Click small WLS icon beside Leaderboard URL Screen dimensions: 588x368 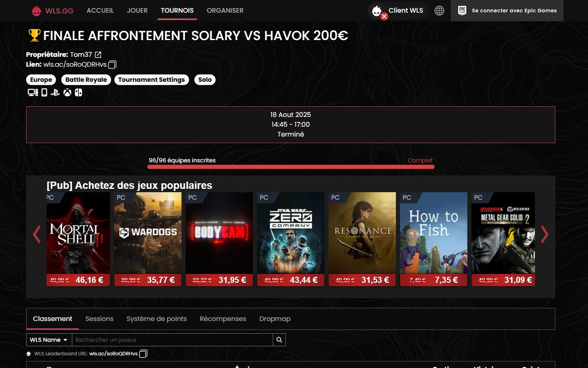(x=29, y=354)
